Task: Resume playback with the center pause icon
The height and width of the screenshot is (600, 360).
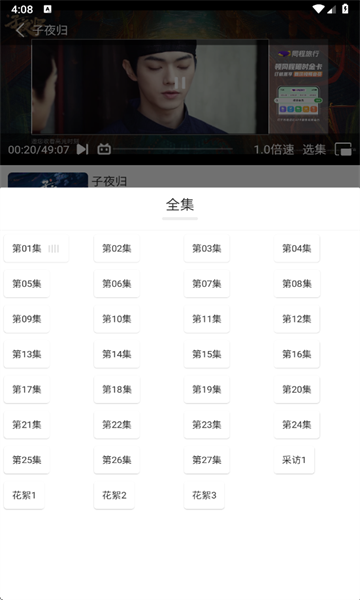Action: [180, 83]
